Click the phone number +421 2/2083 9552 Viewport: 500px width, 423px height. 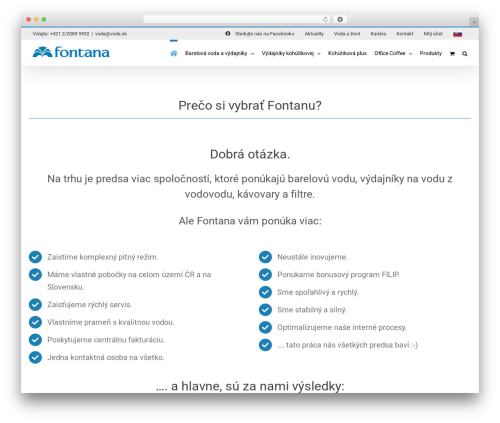69,34
